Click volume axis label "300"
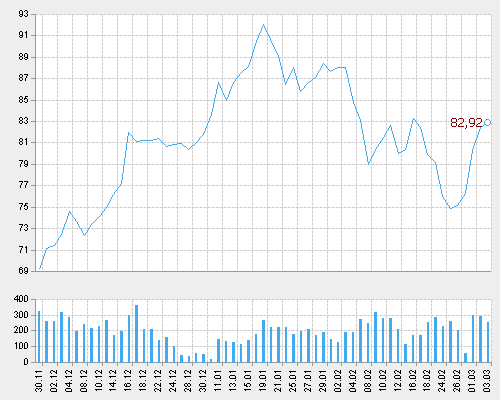 pyautogui.click(x=21, y=315)
